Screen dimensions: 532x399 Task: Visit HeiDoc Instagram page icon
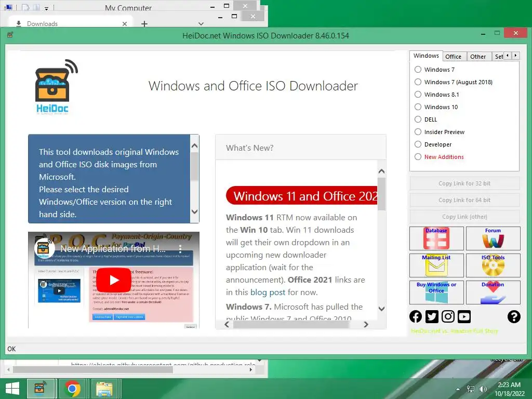(x=448, y=316)
